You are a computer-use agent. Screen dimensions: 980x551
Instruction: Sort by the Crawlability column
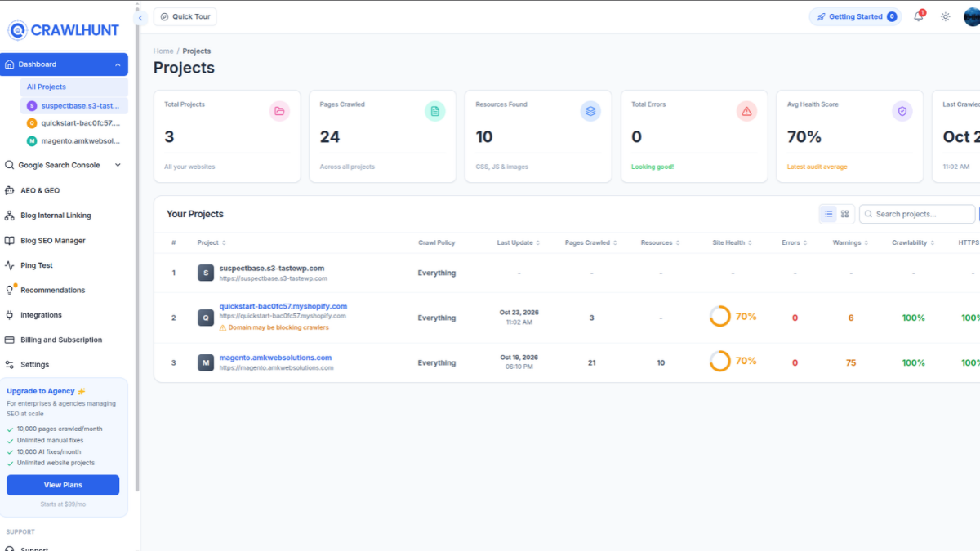click(x=913, y=243)
